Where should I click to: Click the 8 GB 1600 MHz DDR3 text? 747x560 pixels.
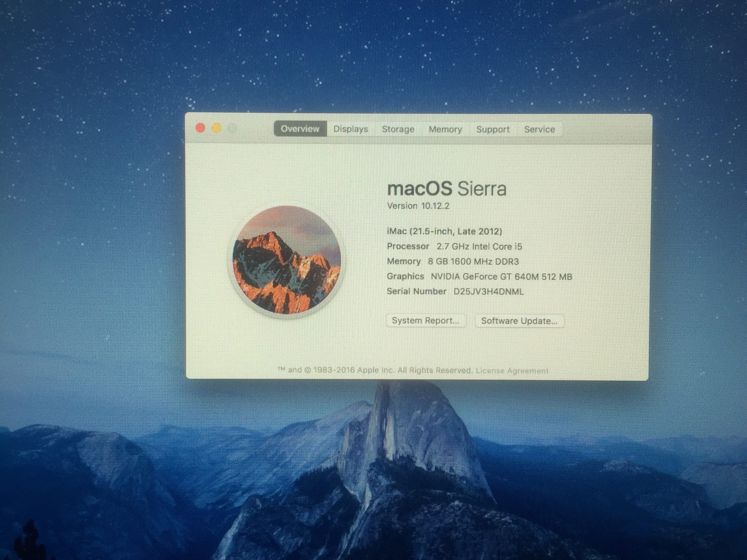(473, 262)
